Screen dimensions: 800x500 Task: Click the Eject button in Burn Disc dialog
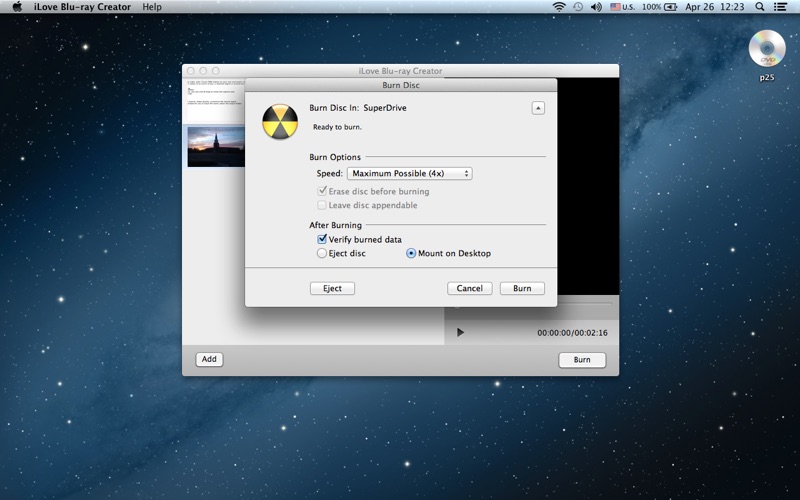[x=332, y=288]
